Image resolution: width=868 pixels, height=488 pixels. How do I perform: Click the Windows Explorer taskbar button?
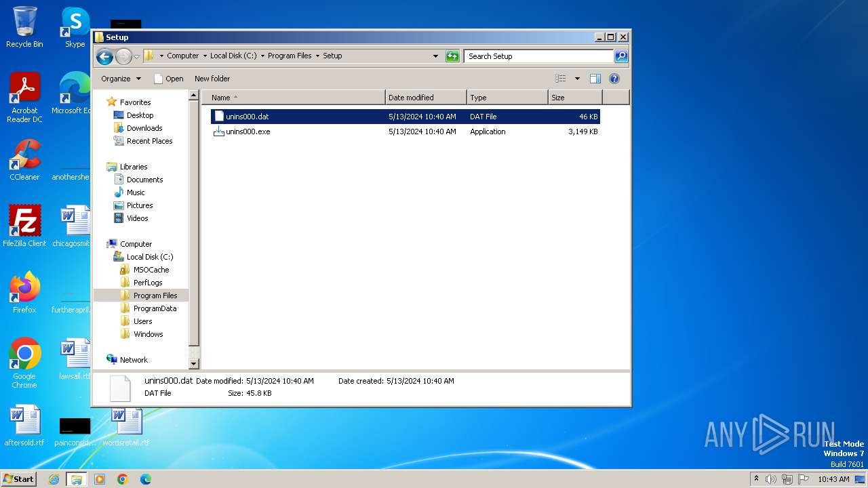tap(77, 479)
